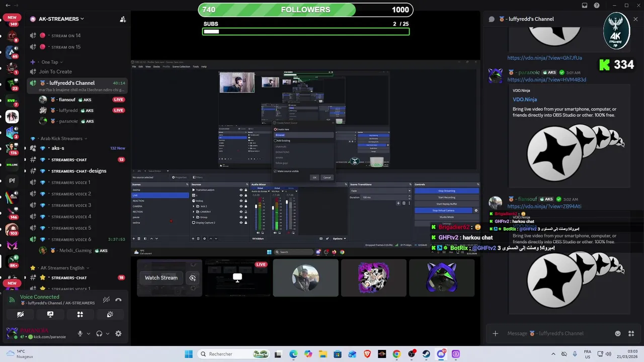This screenshot has width=644, height=362.
Task: Open the Discord inbox icon in title bar
Action: [585, 6]
